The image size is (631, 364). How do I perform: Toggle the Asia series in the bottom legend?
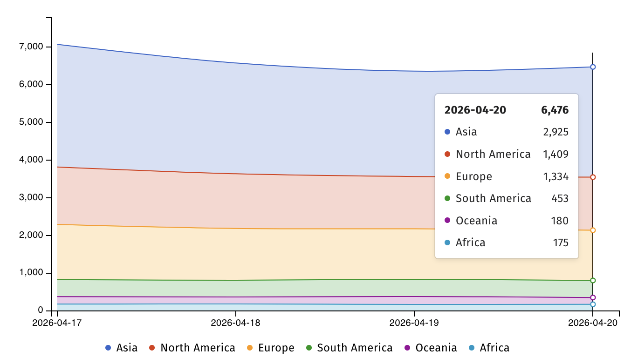[x=122, y=348]
